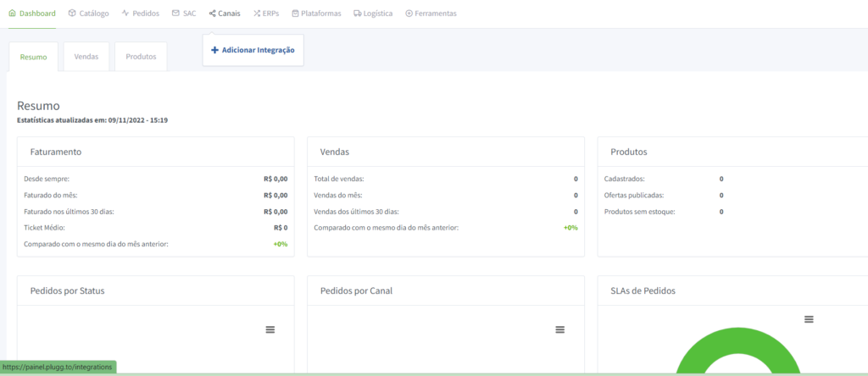Switch to the Vendas tab
868x376 pixels.
[86, 57]
